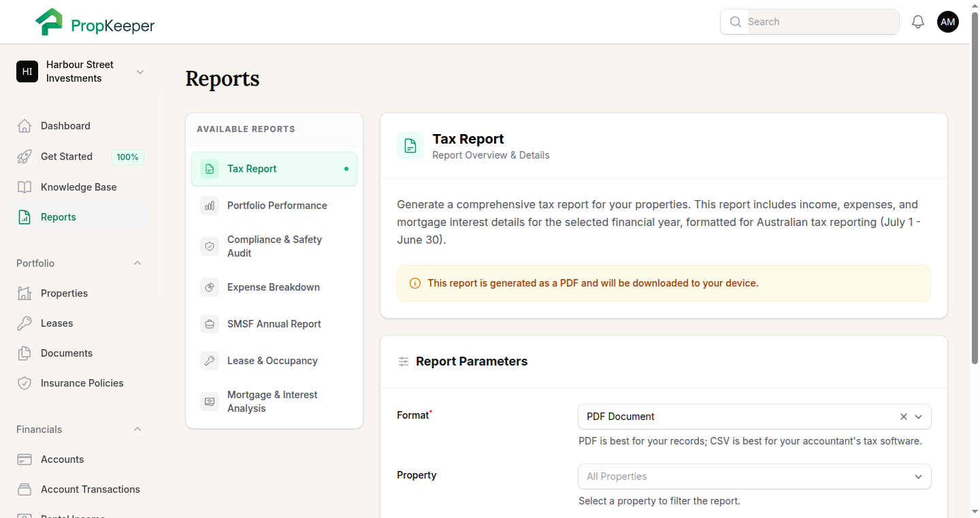Click into the Search field
980x518 pixels.
tap(822, 22)
